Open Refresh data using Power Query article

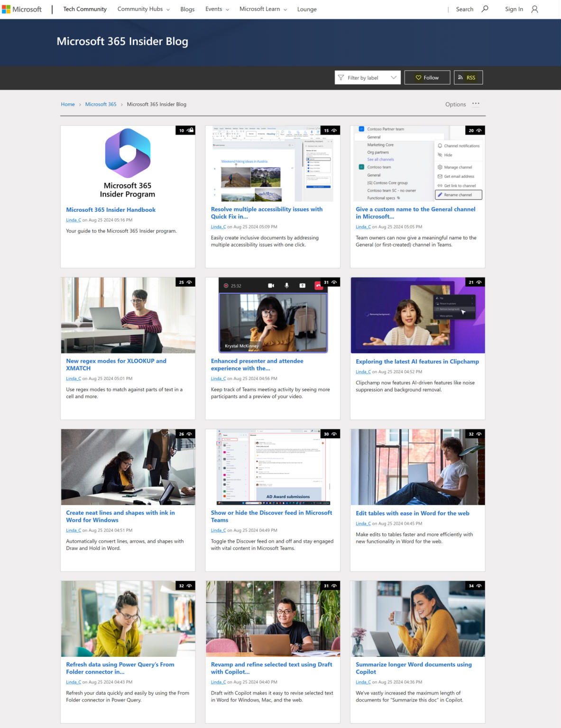(x=120, y=668)
